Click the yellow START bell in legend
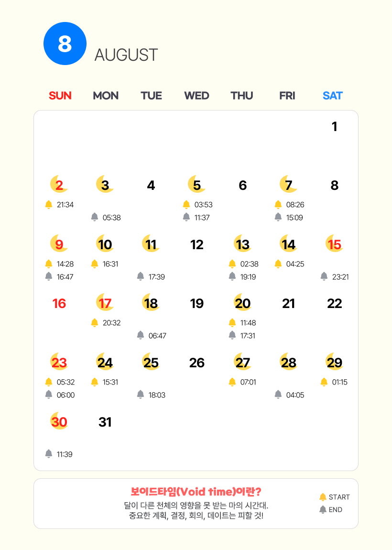 tap(323, 497)
